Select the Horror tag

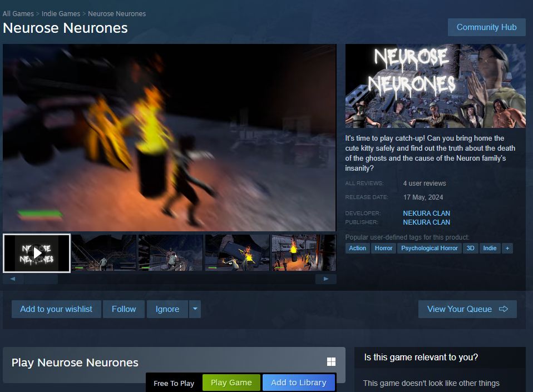(x=383, y=249)
